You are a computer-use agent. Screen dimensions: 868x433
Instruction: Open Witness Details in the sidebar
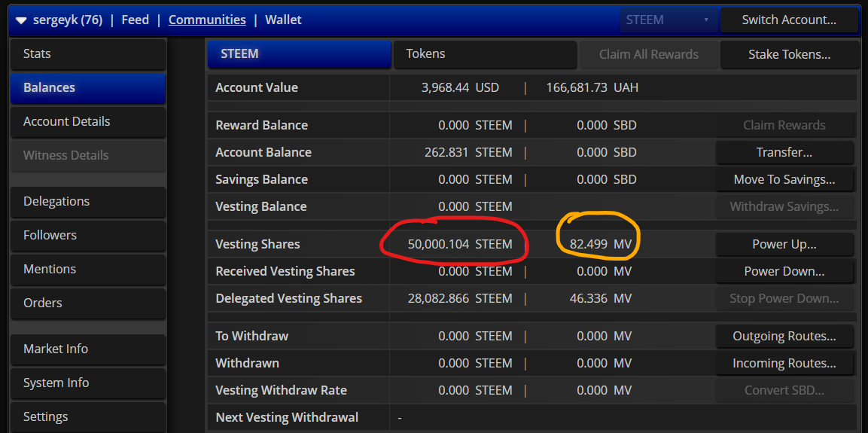88,155
